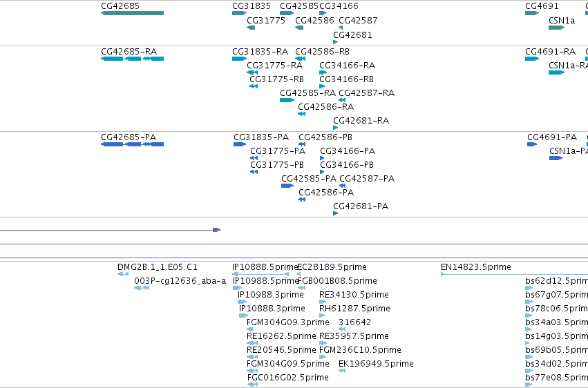Select the RE20546.5prime EST
588x388 pixels.
tap(252, 358)
